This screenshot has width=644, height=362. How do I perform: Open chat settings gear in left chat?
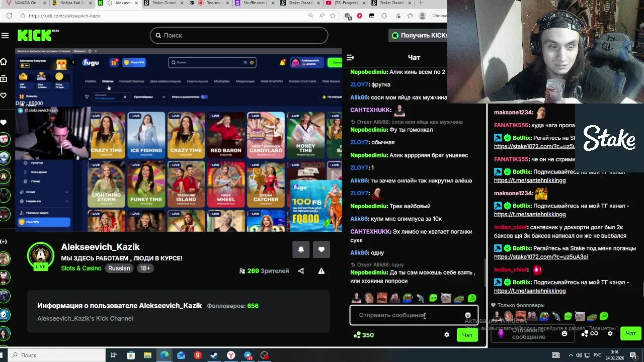[446, 335]
